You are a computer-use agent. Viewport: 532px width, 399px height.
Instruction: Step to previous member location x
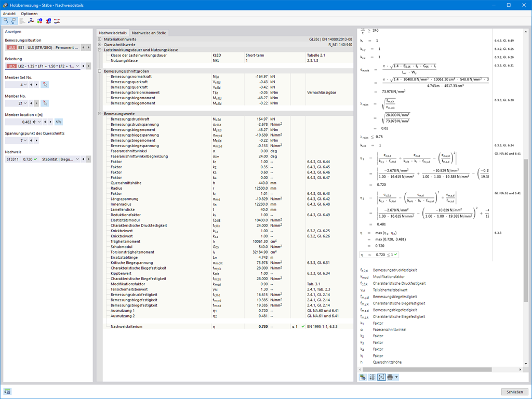(x=45, y=122)
